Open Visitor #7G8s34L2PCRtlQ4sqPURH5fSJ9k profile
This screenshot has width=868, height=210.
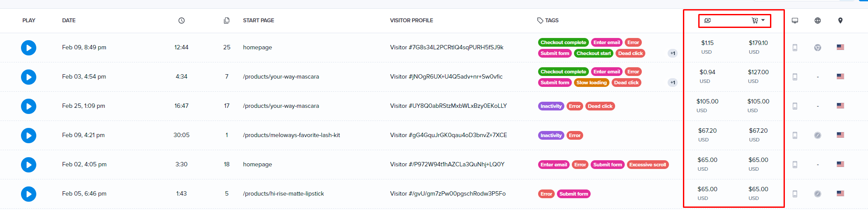point(446,47)
